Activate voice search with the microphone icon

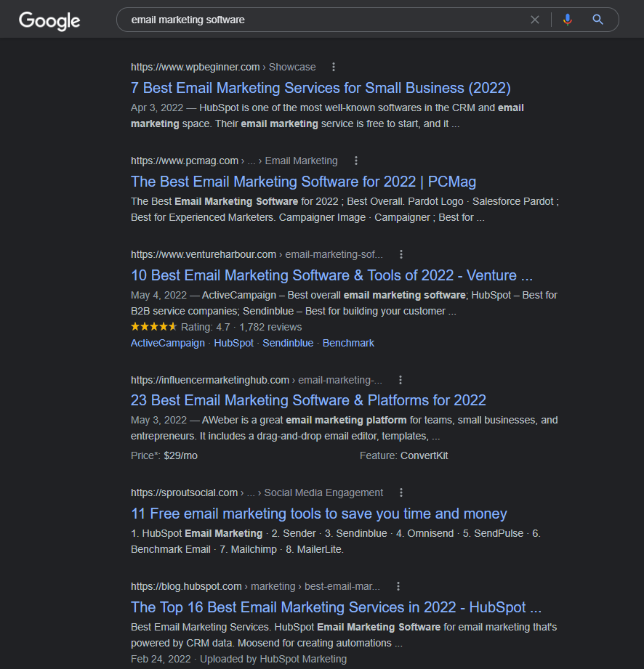click(567, 20)
